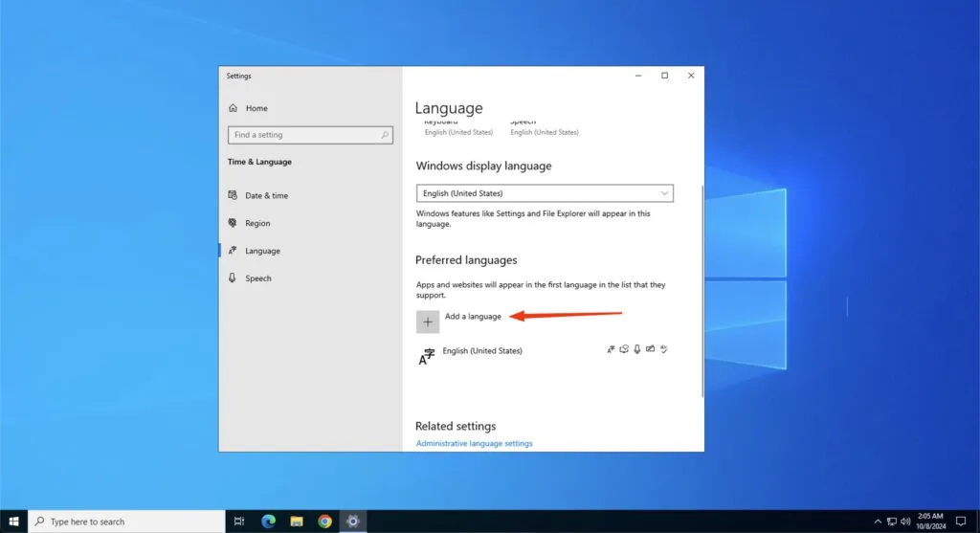Image resolution: width=980 pixels, height=533 pixels.
Task: Open the notification Action Center
Action: [x=961, y=522]
